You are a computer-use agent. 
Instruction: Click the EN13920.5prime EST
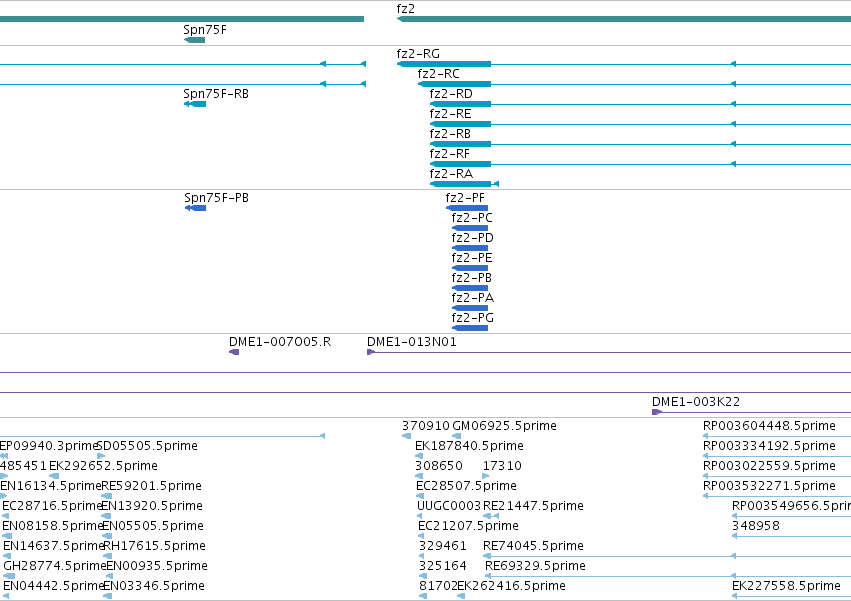[106, 516]
